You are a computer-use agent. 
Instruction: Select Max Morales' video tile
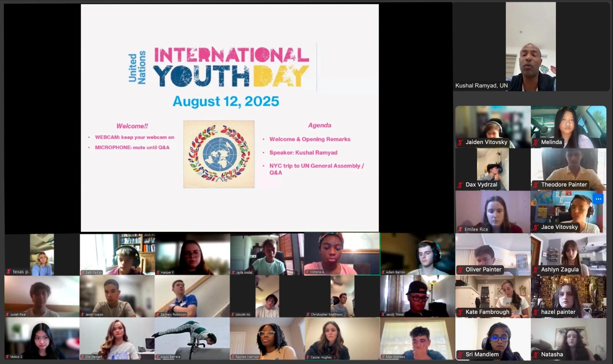pos(418,338)
